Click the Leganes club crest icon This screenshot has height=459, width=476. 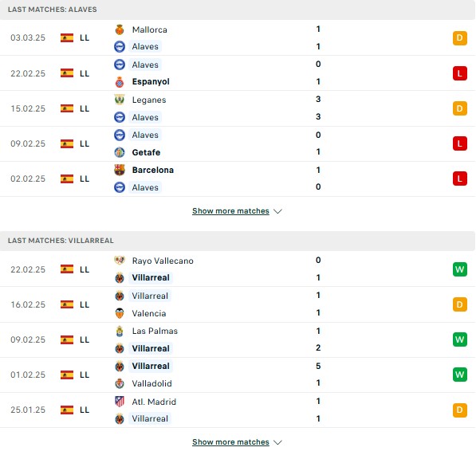pyautogui.click(x=120, y=100)
